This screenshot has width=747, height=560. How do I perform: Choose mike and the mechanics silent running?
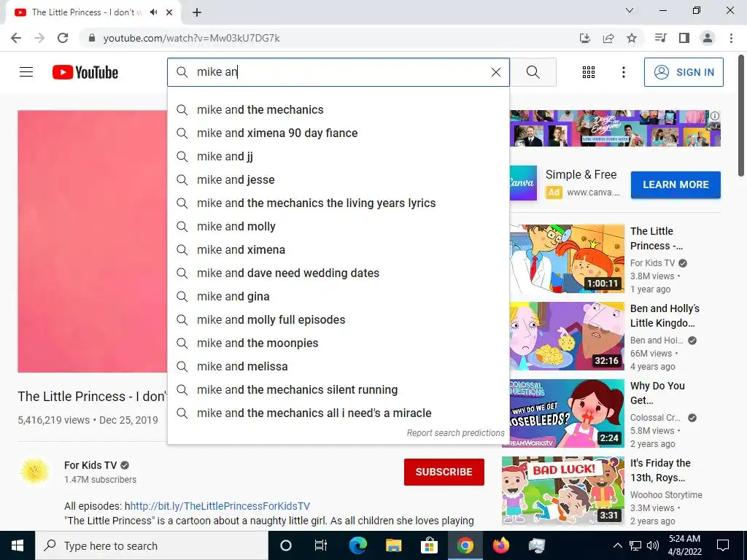(338, 389)
